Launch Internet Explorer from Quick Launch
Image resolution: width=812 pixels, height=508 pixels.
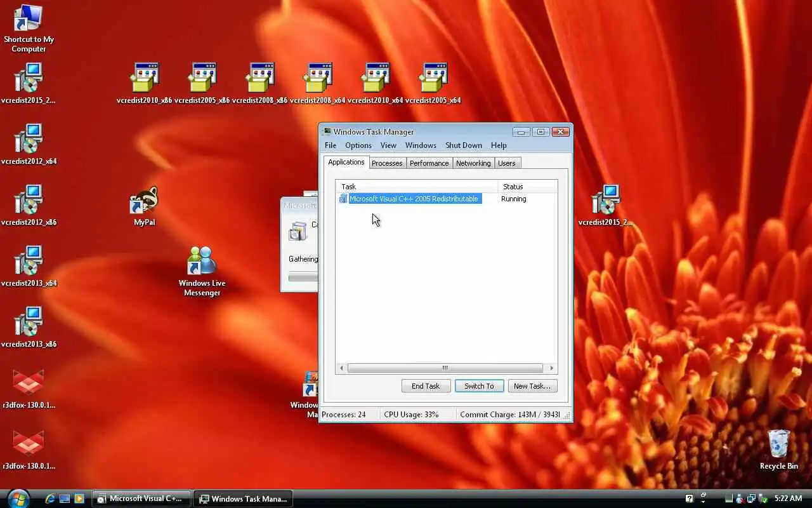[50, 498]
